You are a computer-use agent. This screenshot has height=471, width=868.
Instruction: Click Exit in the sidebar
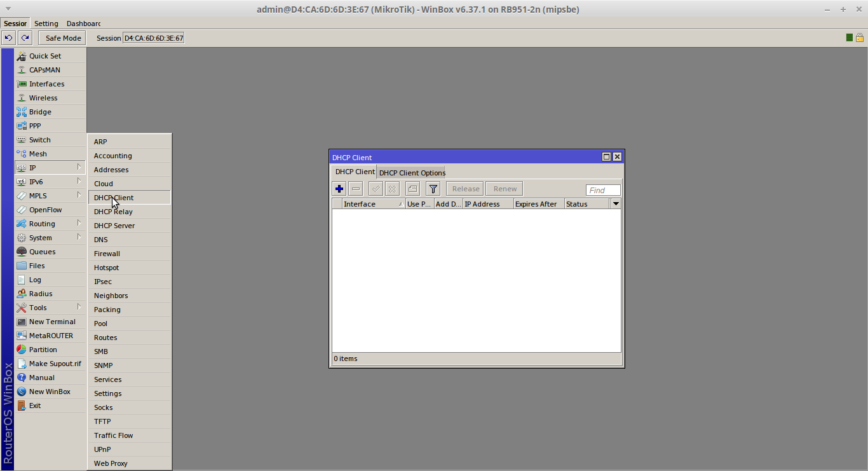[x=50, y=406]
